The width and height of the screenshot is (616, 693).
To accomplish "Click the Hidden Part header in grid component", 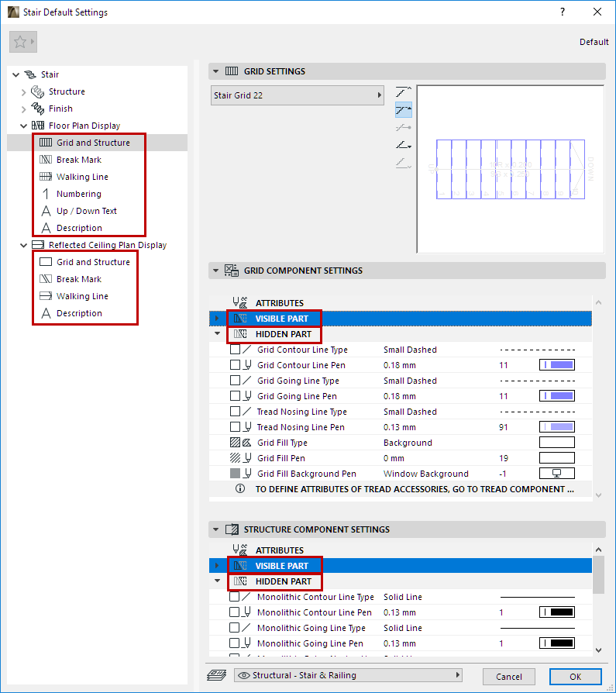I will click(x=284, y=334).
